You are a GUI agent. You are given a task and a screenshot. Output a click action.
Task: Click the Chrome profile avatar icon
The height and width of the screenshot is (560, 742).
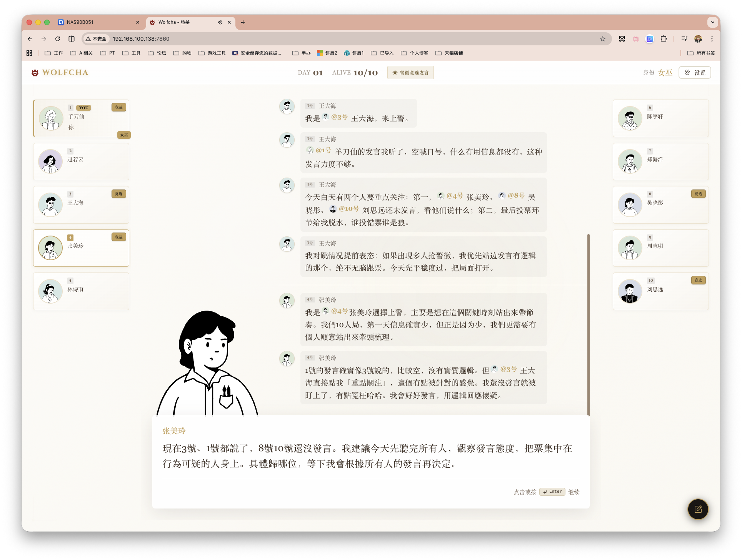click(x=698, y=39)
